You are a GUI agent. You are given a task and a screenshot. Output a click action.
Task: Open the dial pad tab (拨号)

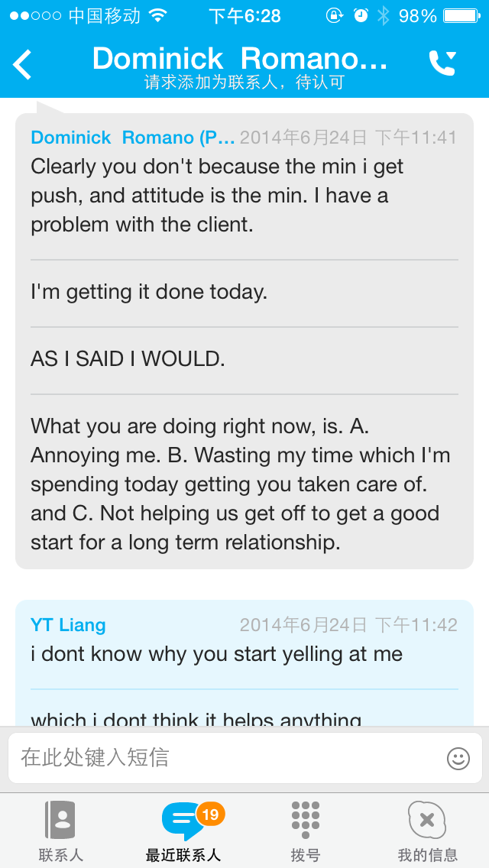coord(306,831)
